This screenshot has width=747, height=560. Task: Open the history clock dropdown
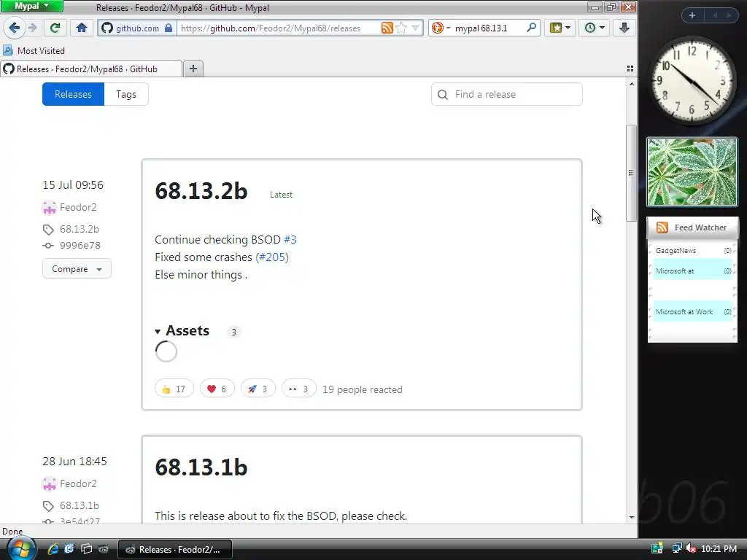coord(594,28)
